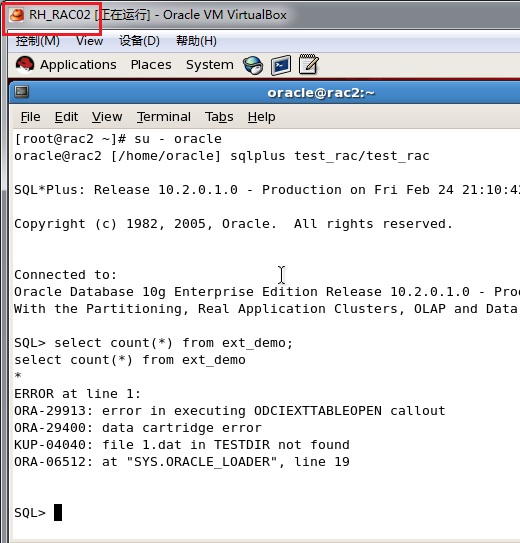Click the 'sqlplus test_rac/test_rac' command text
520x543 pixels.
330,156
